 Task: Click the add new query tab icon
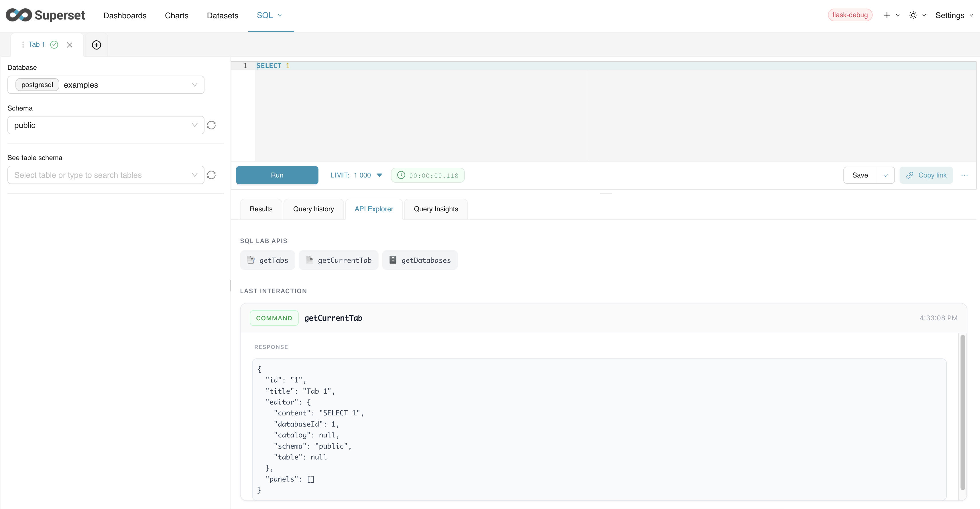(96, 45)
